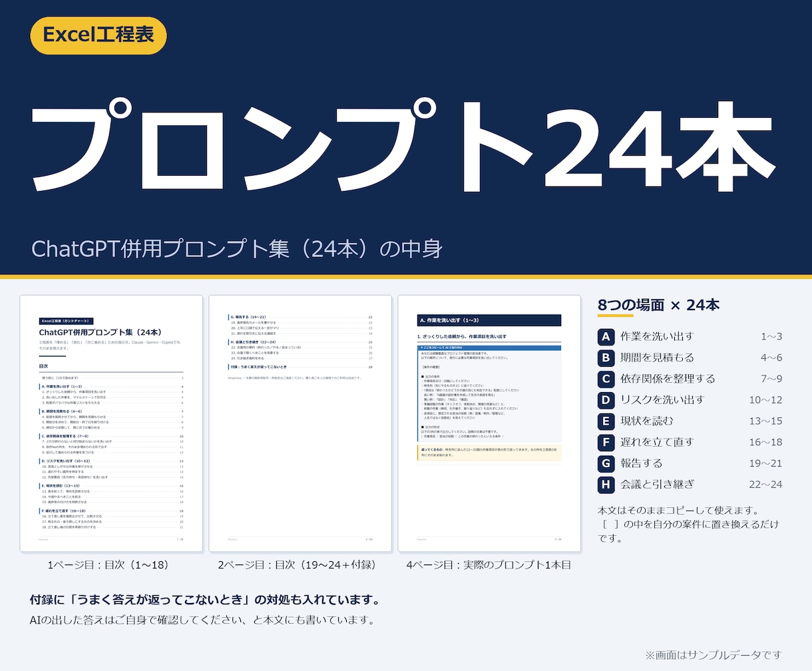
Task: Open the page 4 prompt sample thumbnail
Action: [489, 423]
